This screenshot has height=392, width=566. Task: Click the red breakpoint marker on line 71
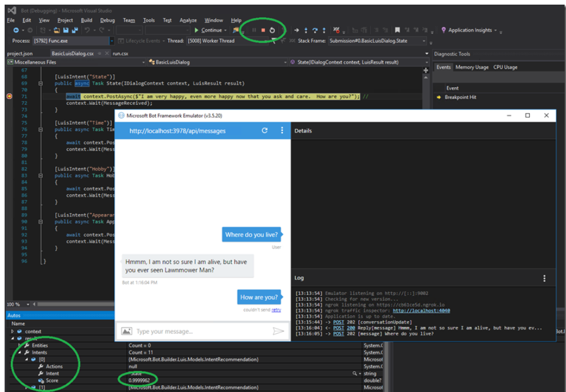9,96
